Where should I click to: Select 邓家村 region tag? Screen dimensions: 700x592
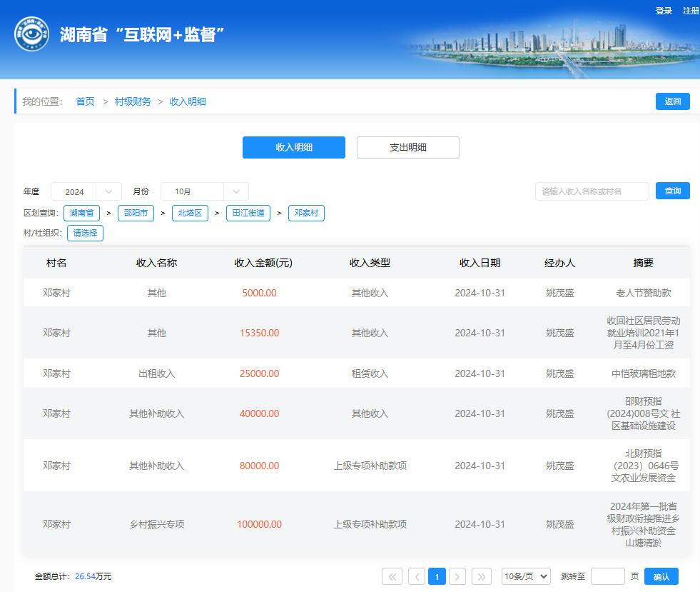[x=306, y=213]
